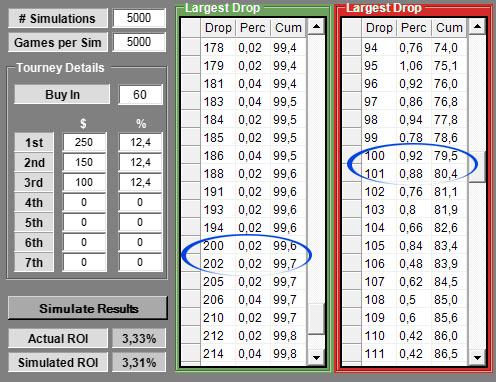Click the 1st place label

pyautogui.click(x=34, y=143)
